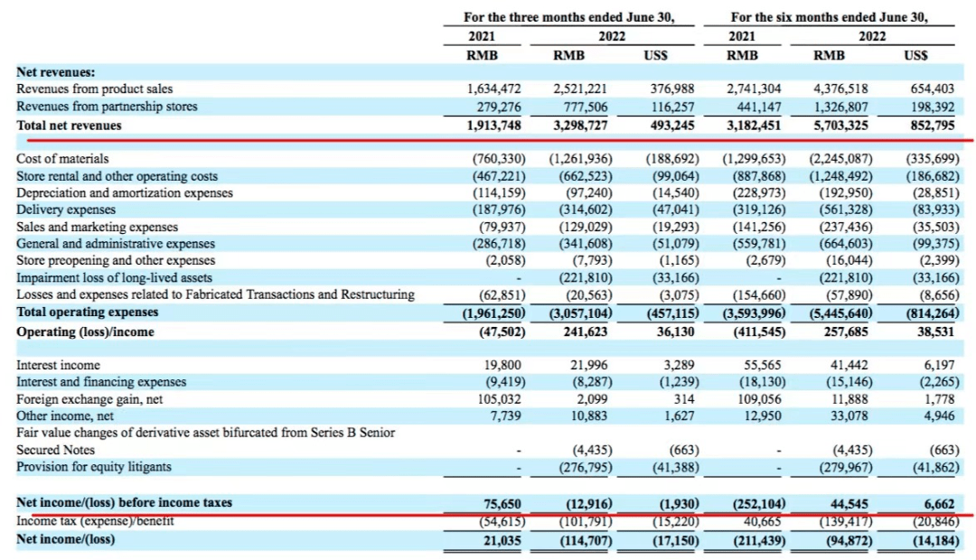Select the 3,298,727 total net revenues value
The image size is (976, 560).
[579, 126]
